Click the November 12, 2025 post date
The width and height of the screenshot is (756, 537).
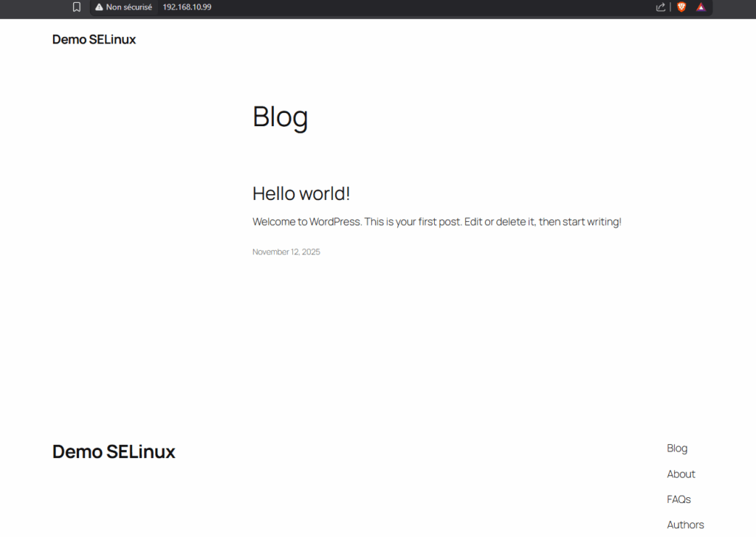tap(286, 252)
